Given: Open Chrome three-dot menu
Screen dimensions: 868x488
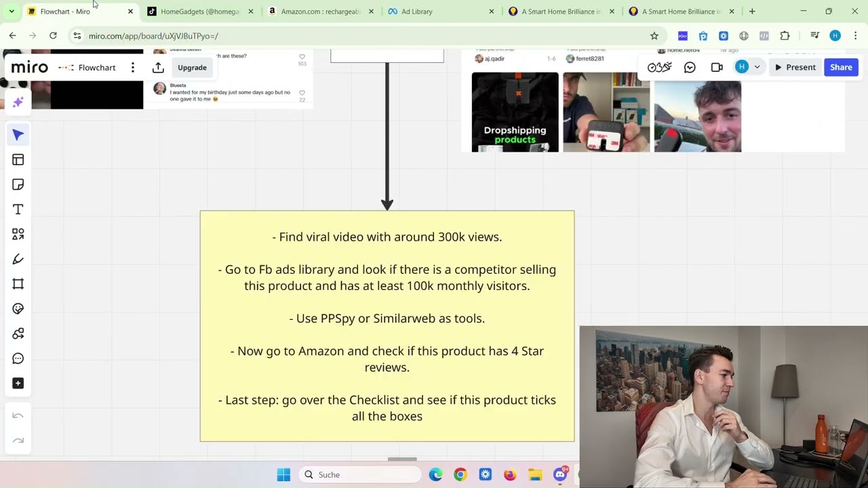Looking at the screenshot, I should coord(855,36).
